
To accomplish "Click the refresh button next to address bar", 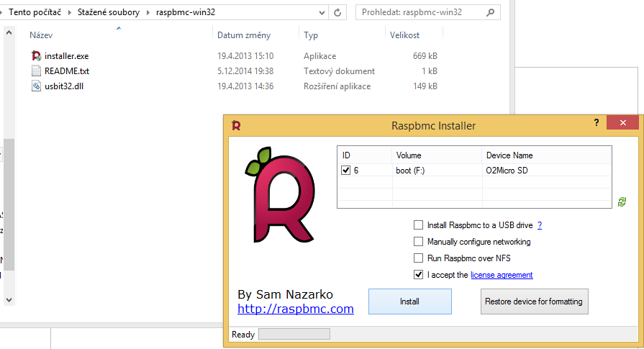I will [x=337, y=12].
